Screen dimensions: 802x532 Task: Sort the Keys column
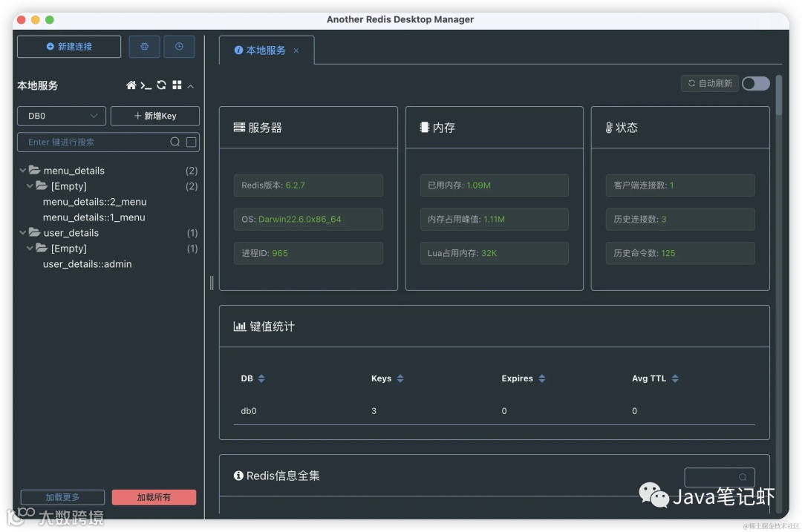pyautogui.click(x=400, y=378)
